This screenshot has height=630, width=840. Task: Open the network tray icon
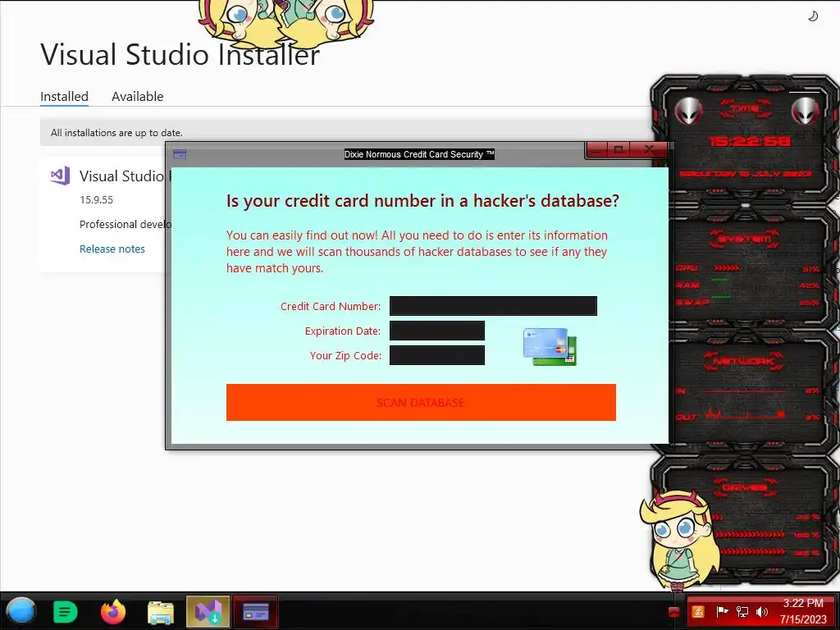pyautogui.click(x=742, y=611)
